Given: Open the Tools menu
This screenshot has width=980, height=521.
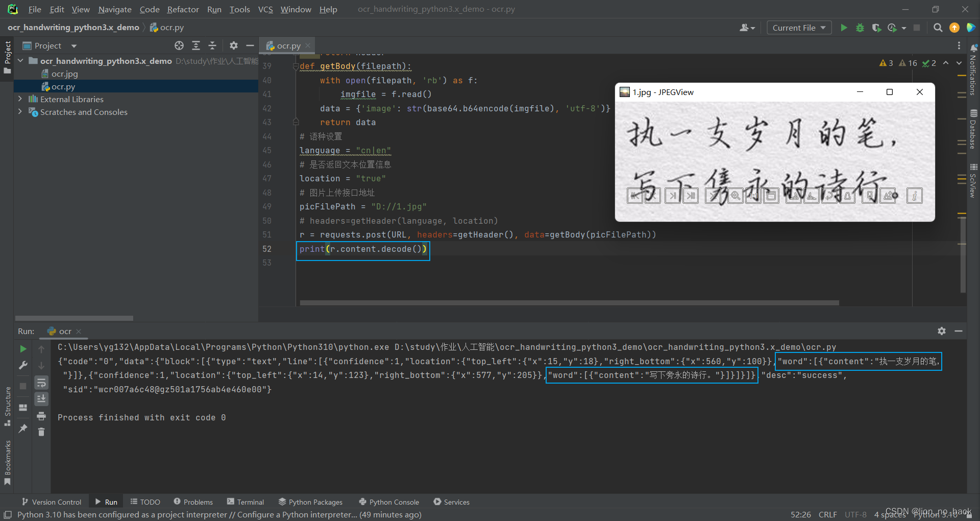Looking at the screenshot, I should 239,9.
